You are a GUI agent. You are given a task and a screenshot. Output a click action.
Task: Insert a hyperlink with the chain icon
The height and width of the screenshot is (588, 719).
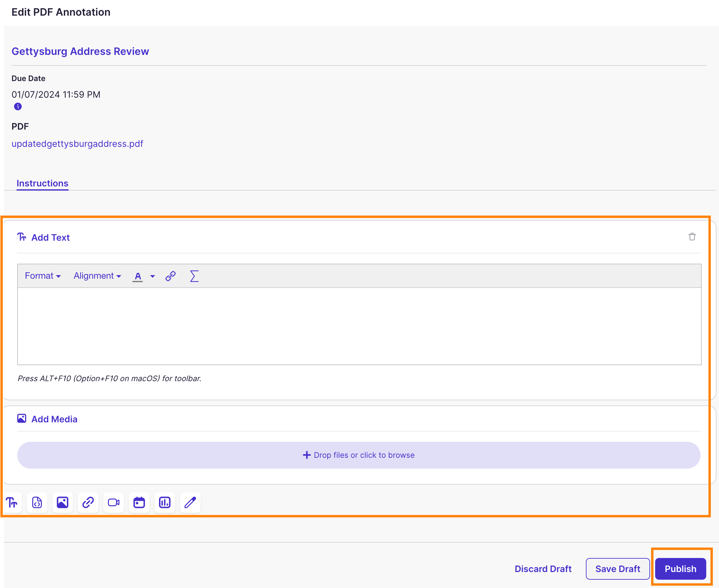tap(170, 276)
